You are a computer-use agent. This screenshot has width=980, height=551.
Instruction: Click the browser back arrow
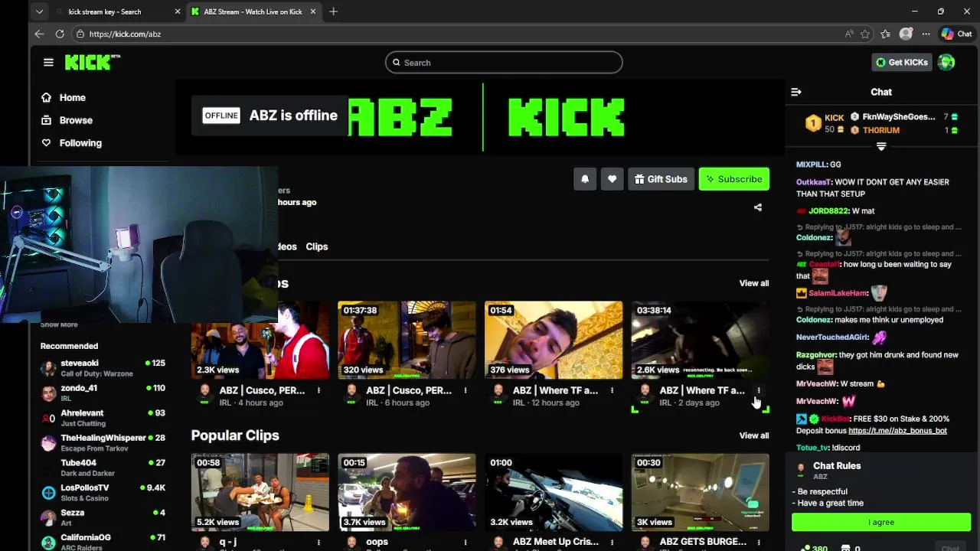39,34
